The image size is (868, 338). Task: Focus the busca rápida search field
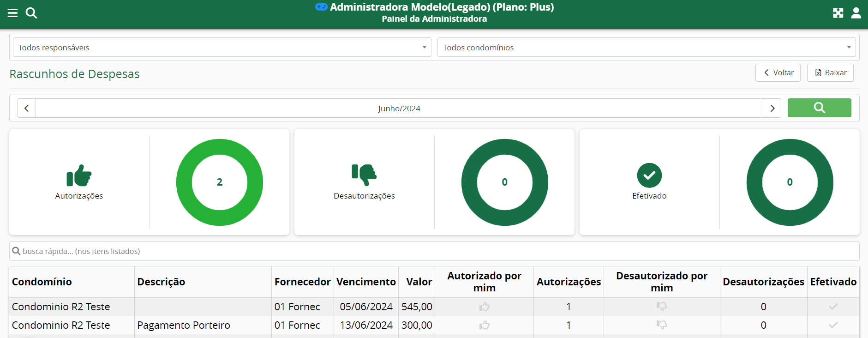click(x=434, y=251)
